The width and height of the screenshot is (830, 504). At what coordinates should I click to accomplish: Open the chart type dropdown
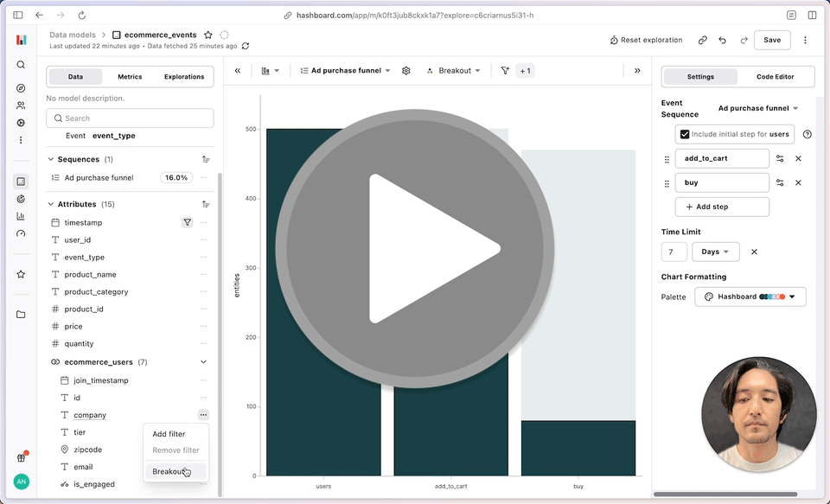click(x=270, y=70)
